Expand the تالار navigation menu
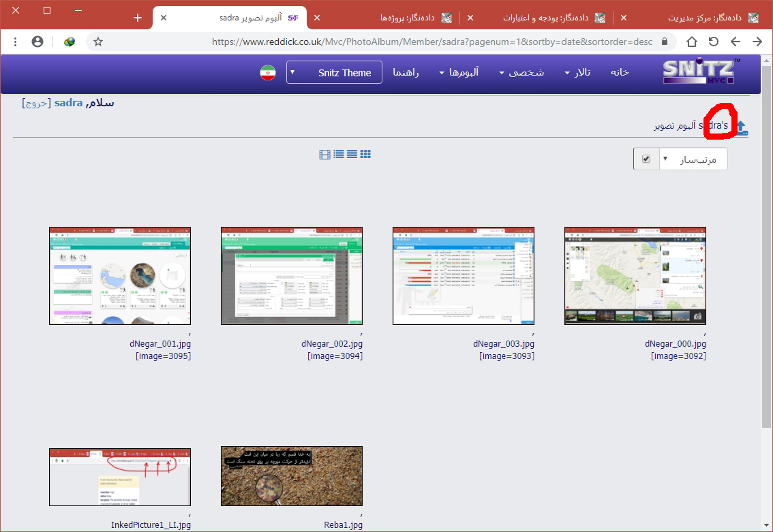 coord(578,73)
